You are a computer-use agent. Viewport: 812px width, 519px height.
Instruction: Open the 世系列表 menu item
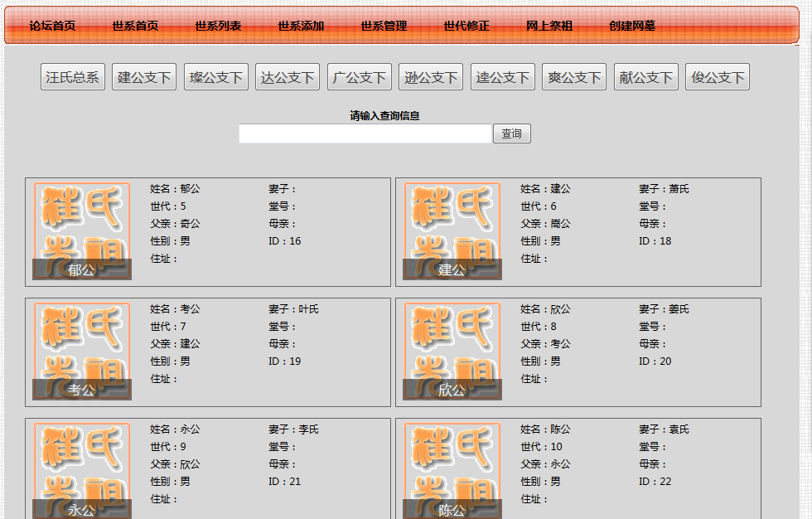218,26
